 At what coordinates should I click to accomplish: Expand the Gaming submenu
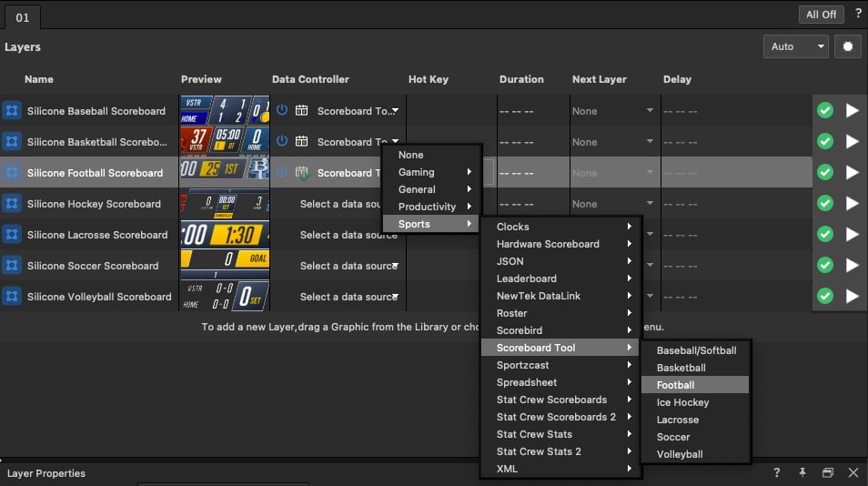432,172
